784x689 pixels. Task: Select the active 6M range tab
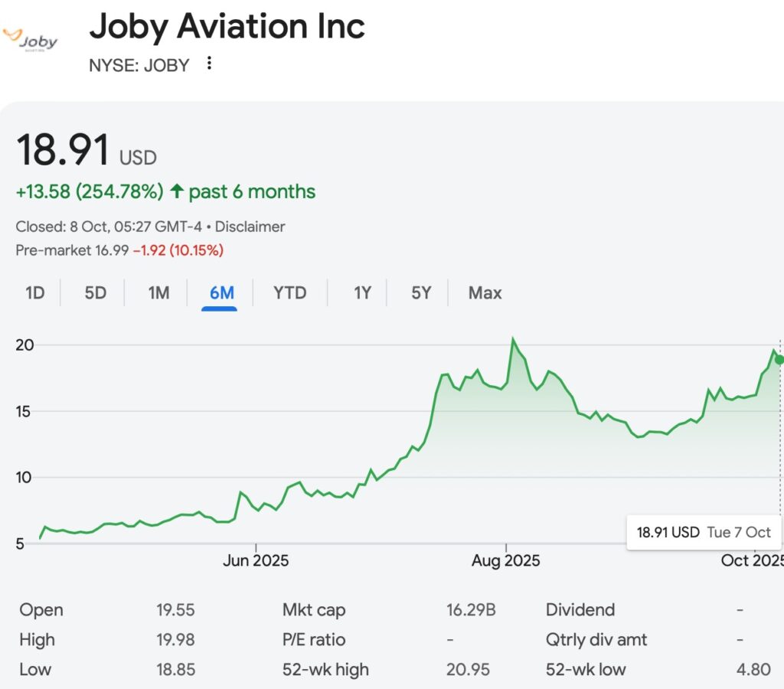pos(221,292)
